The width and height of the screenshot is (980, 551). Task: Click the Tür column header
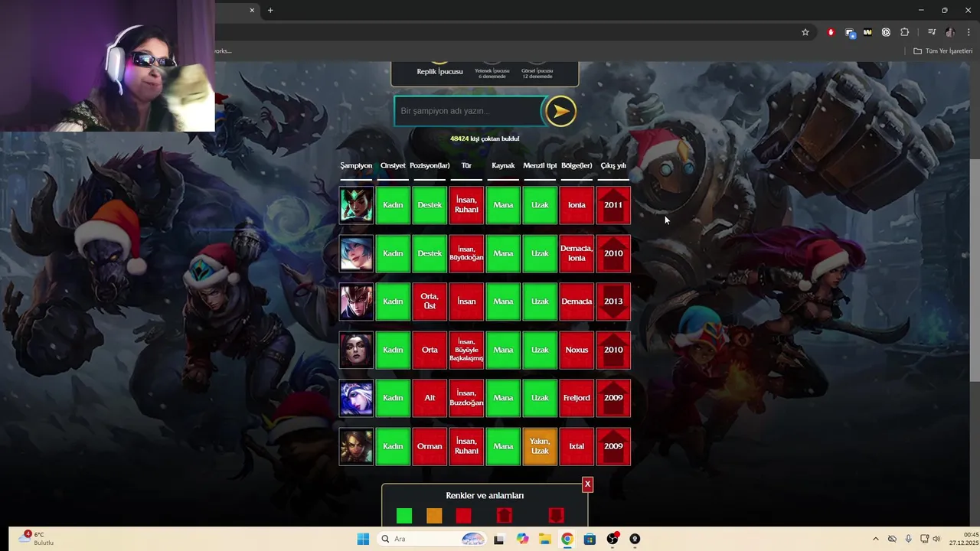point(466,165)
